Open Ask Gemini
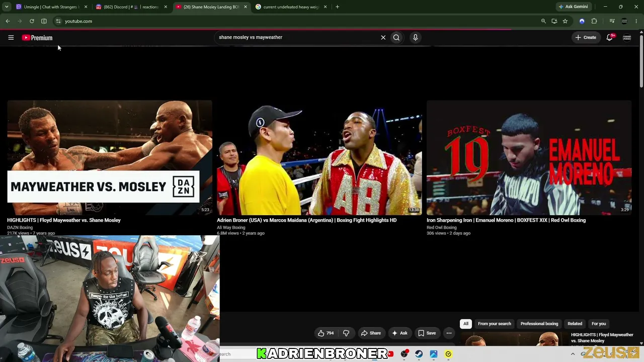Viewport: 644px width, 362px height. 573,7
